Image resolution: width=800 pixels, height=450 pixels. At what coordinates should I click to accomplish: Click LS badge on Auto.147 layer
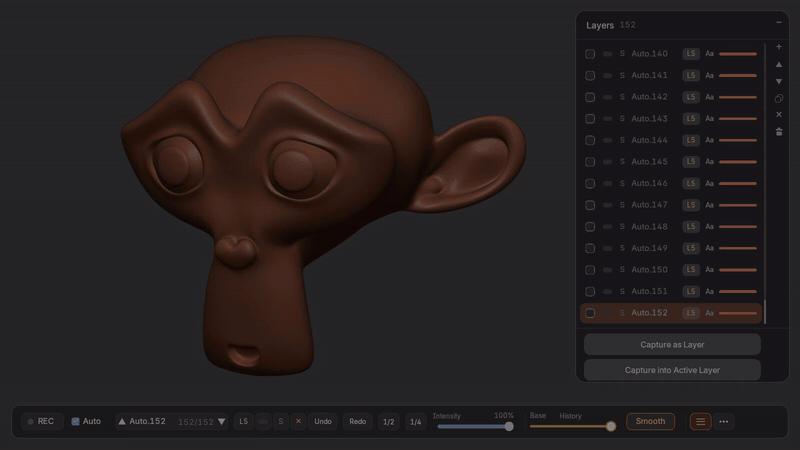click(691, 205)
